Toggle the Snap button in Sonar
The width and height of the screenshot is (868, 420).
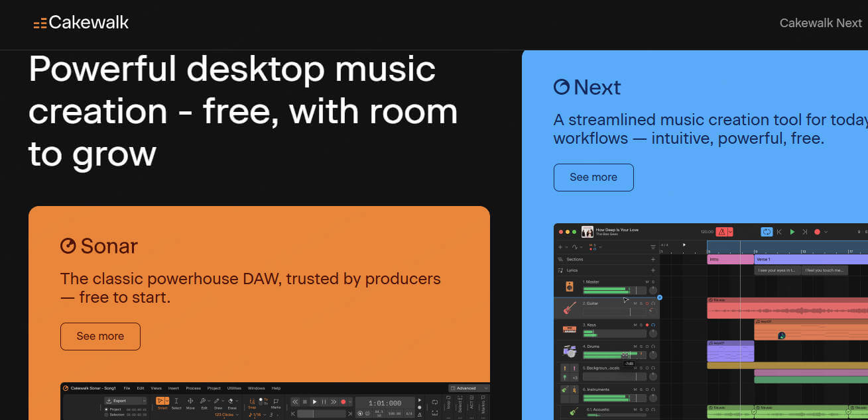(x=252, y=403)
